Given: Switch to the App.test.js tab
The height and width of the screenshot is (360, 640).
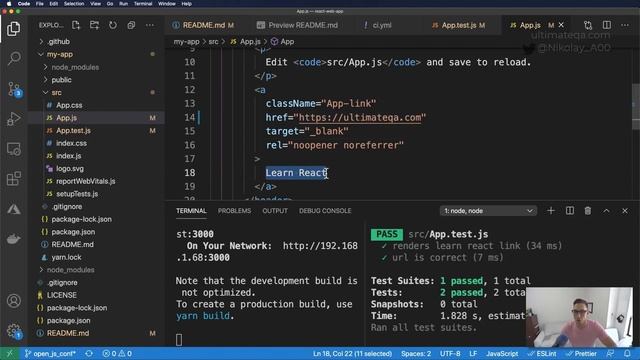Looking at the screenshot, I should [458, 25].
